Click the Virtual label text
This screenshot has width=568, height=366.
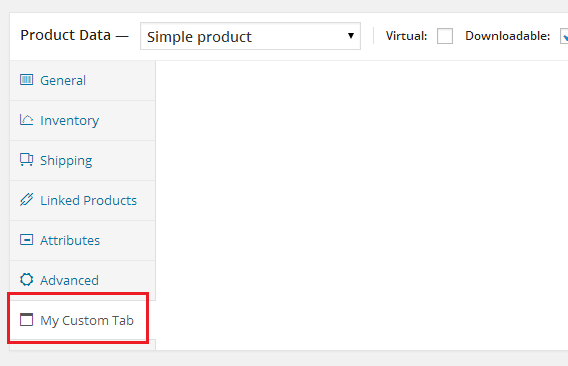[406, 36]
